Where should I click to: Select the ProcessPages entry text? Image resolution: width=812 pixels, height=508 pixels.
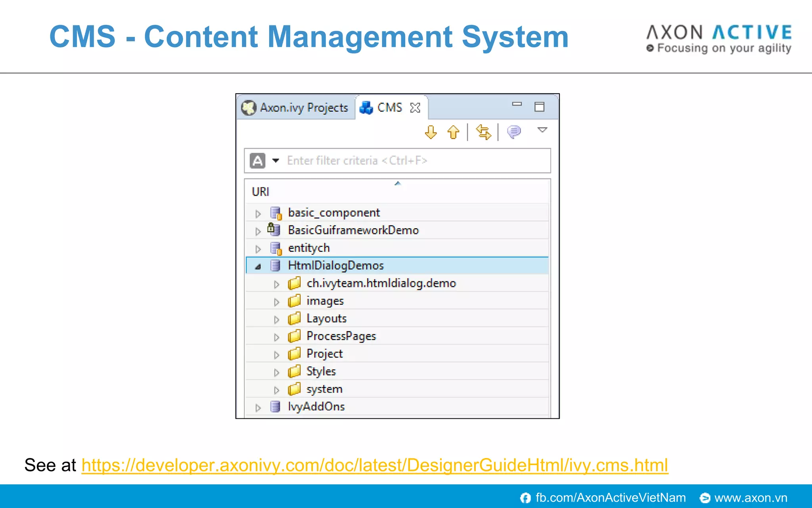341,337
